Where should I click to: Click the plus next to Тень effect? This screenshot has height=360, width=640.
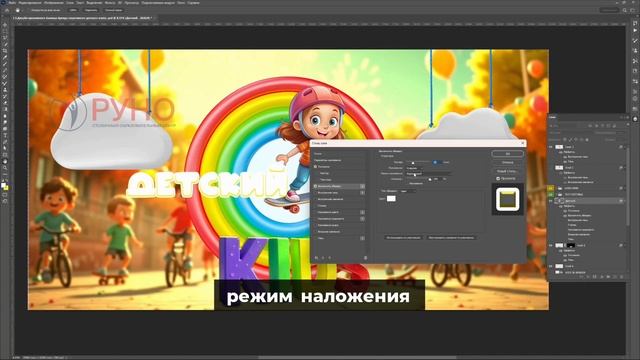click(362, 238)
